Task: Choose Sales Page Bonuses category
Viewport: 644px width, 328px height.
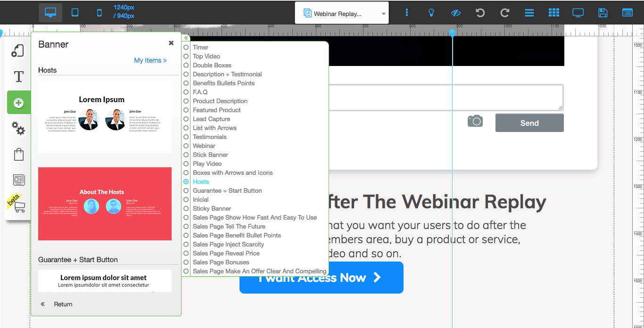Action: [221, 262]
